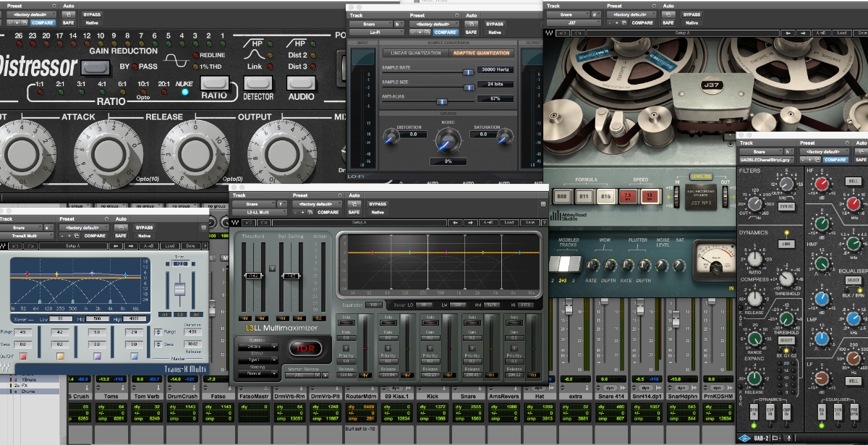Click the Master Range stepper arrows in Trans-X Multi

pos(158,332)
